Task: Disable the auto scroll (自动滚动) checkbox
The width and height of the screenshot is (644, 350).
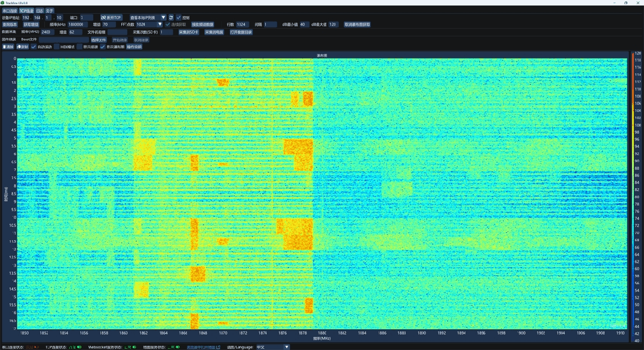Action: click(x=33, y=47)
